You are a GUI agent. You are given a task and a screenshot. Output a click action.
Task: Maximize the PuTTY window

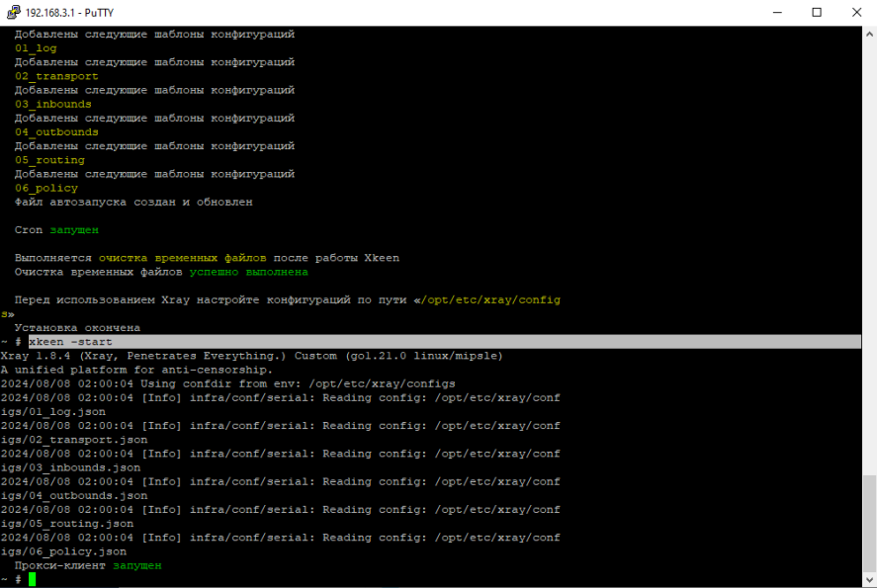tap(816, 12)
